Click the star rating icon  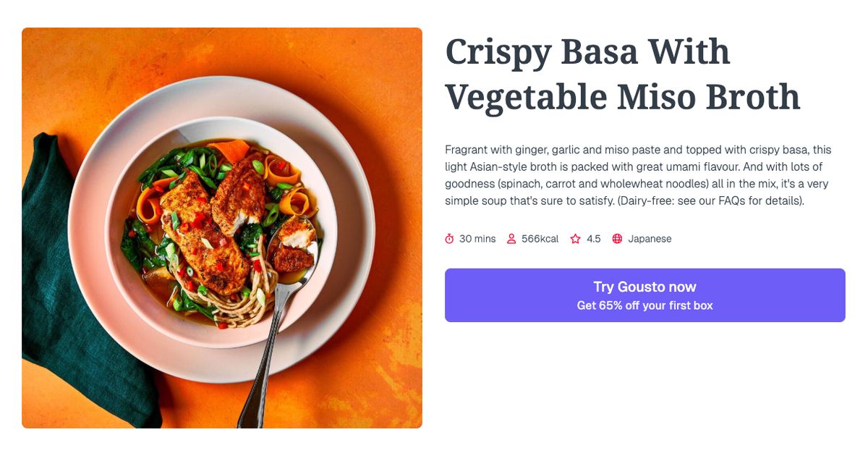574,238
